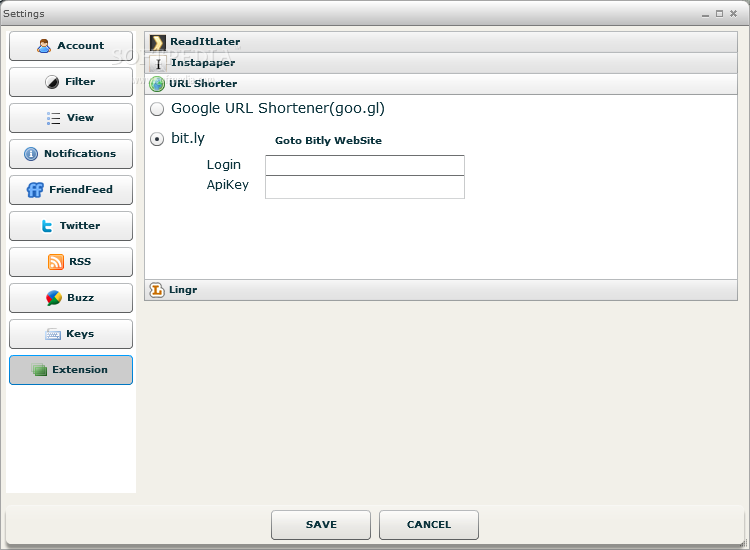Click the Notifications info icon
750x550 pixels.
(31, 154)
